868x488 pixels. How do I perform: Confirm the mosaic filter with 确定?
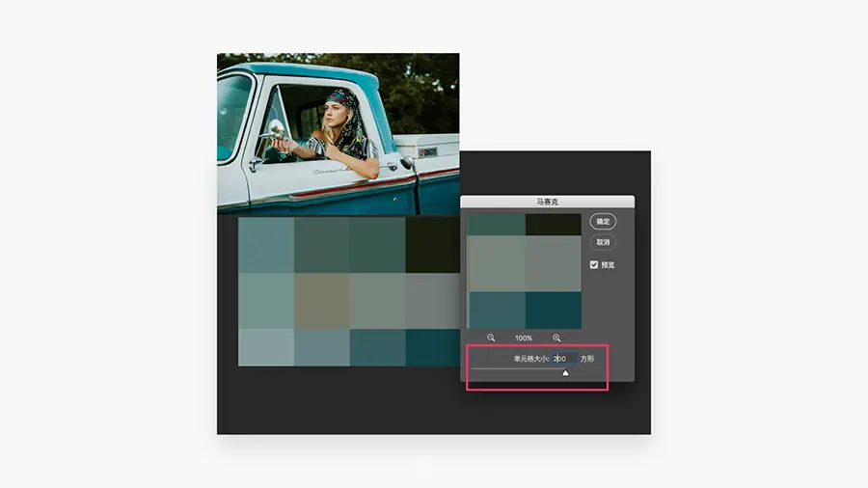click(x=603, y=221)
